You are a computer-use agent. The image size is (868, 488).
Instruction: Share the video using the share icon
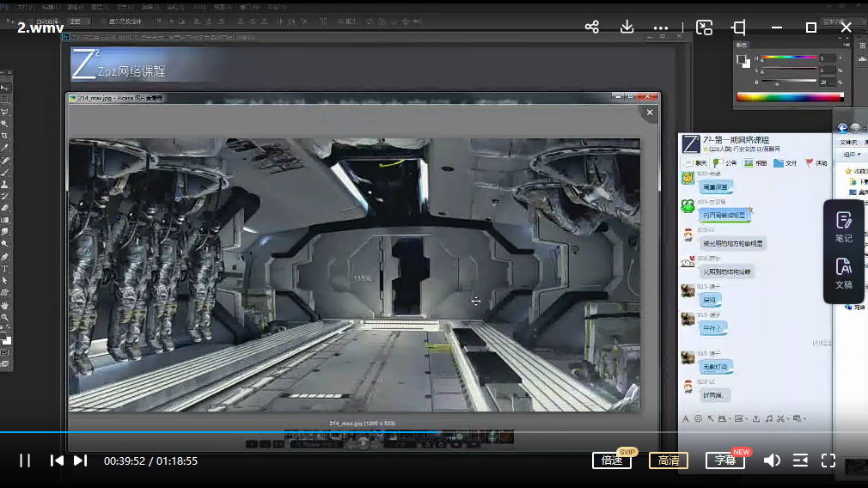(592, 27)
